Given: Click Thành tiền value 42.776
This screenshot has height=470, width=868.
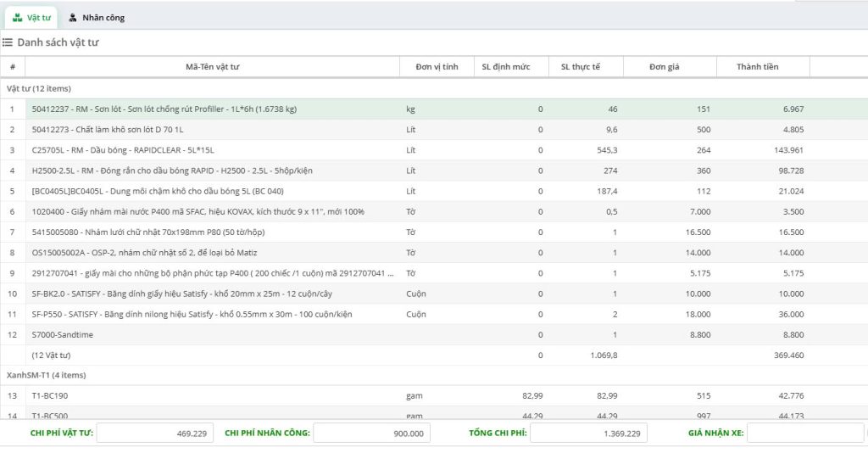Looking at the screenshot, I should pos(791,395).
